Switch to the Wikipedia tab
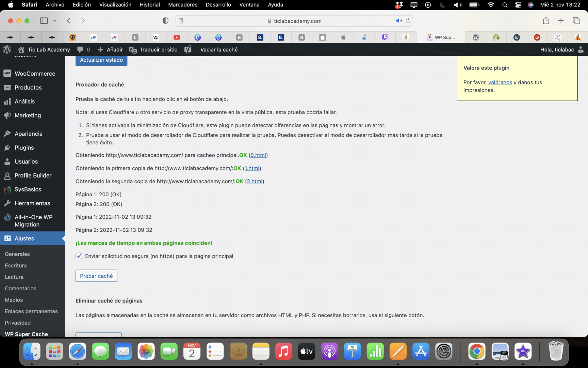The image size is (588, 368). pyautogui.click(x=156, y=37)
